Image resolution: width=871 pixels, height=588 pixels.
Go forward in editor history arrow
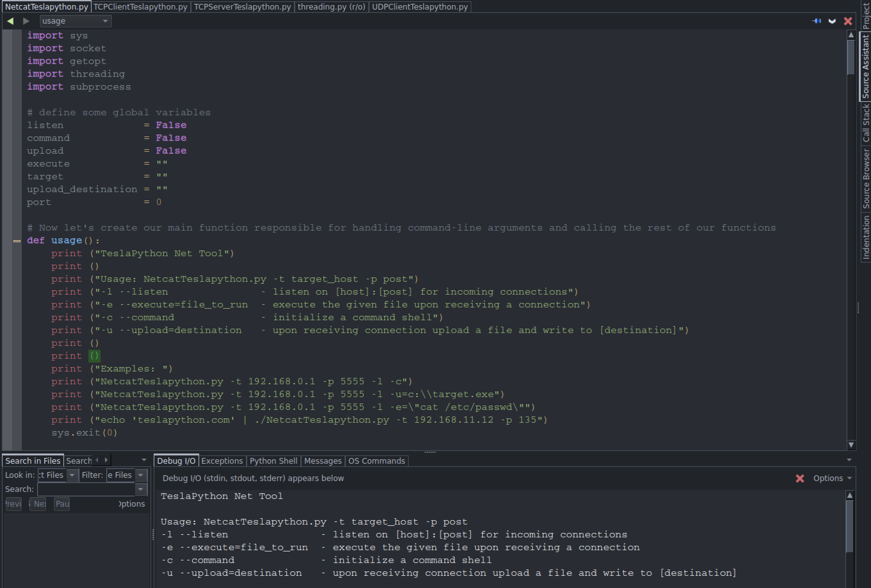26,21
